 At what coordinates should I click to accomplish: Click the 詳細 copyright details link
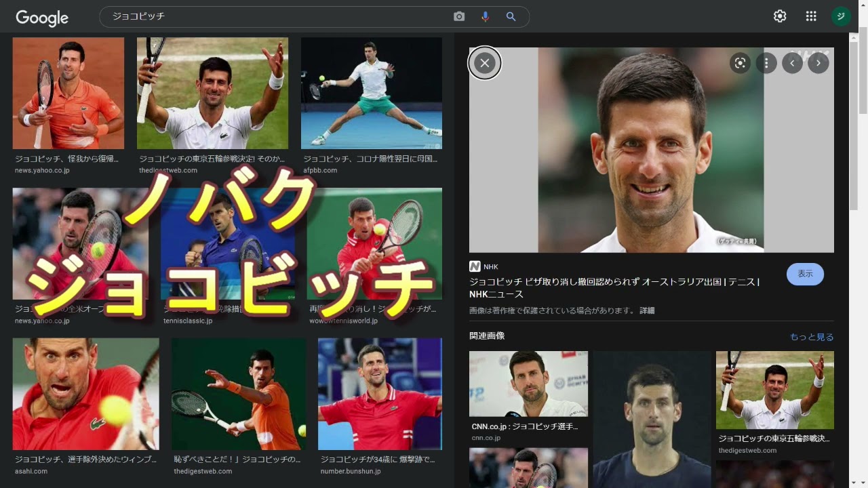pyautogui.click(x=647, y=310)
